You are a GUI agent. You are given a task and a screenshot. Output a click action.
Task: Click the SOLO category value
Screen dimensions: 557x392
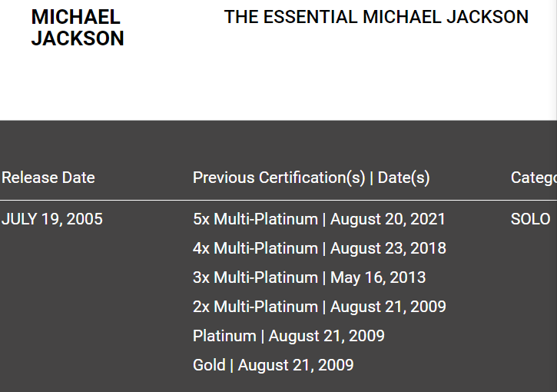[x=531, y=219]
